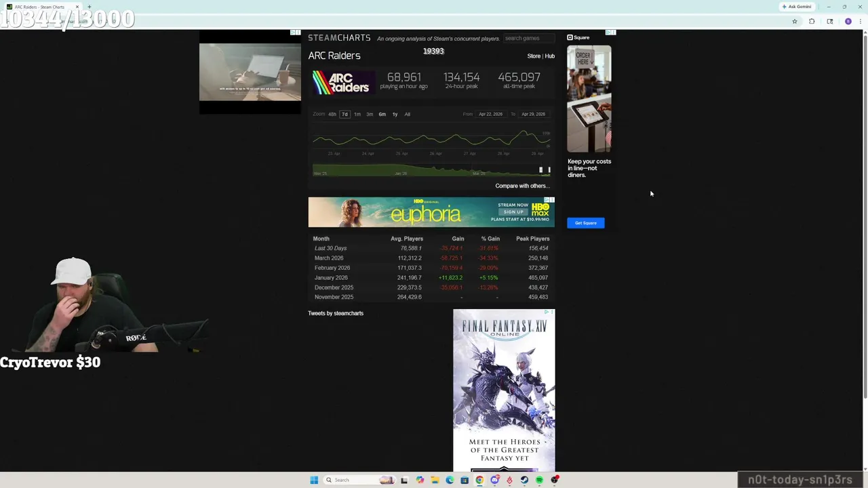Screen dimensions: 868x488
Task: Open File Explorer from the taskbar
Action: pos(435,480)
